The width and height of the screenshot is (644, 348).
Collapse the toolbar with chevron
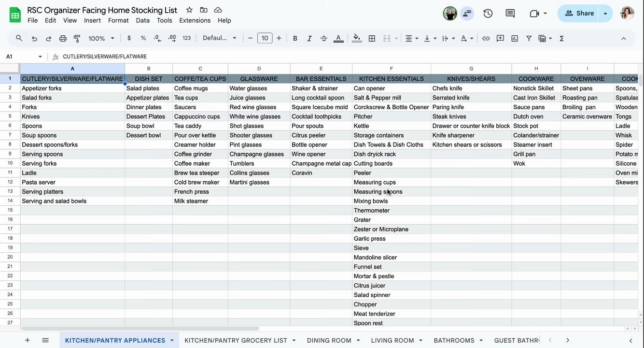[x=623, y=38]
